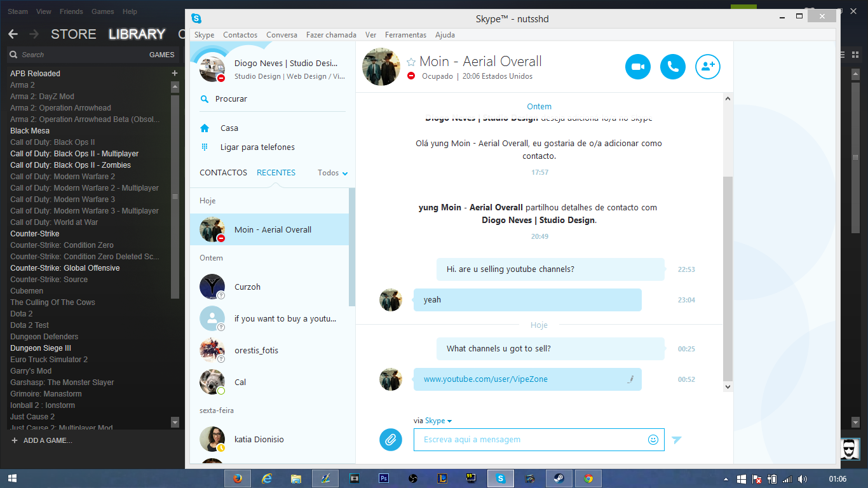The width and height of the screenshot is (868, 488).
Task: Open Photoshop from the taskbar
Action: pos(383,478)
